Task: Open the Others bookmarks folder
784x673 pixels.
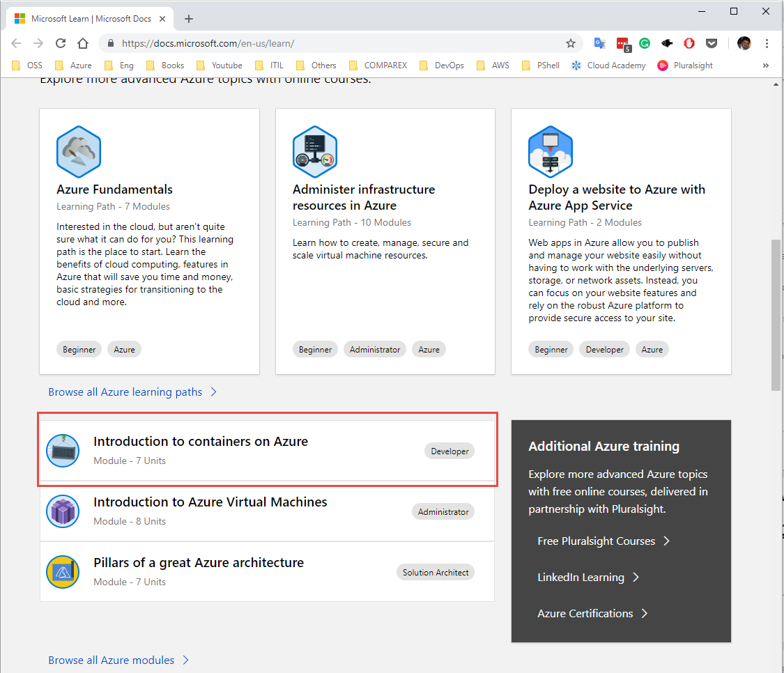Action: 316,65
